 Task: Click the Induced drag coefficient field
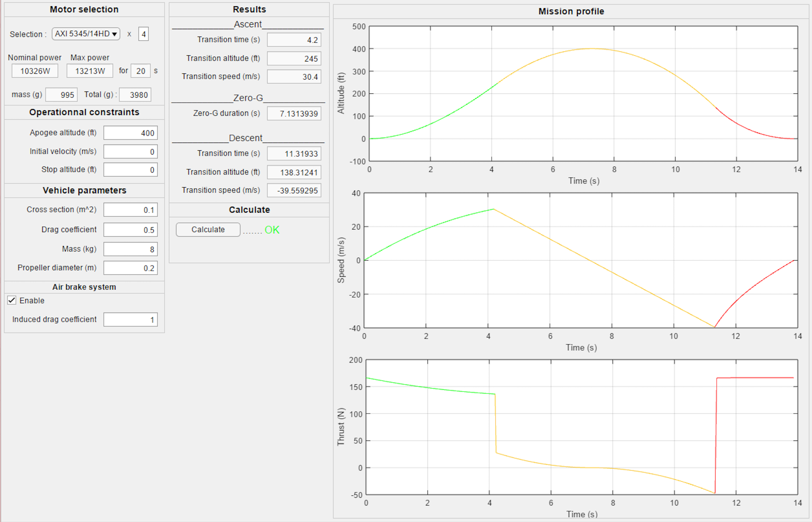point(130,320)
